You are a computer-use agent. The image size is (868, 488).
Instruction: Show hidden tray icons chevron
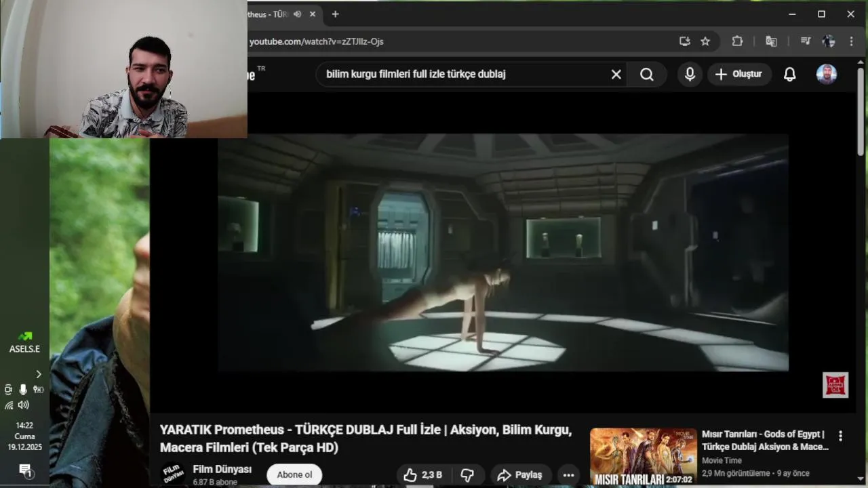[39, 374]
